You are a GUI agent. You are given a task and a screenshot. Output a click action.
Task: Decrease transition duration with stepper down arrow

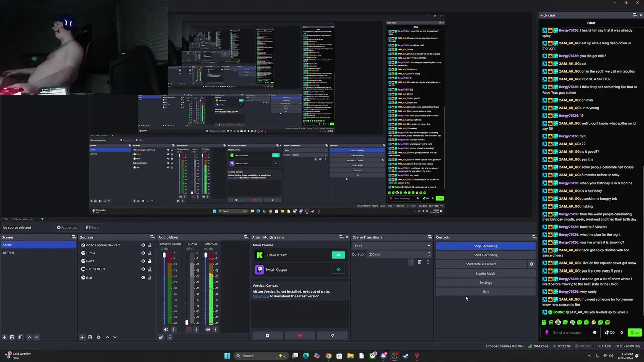coord(429,256)
